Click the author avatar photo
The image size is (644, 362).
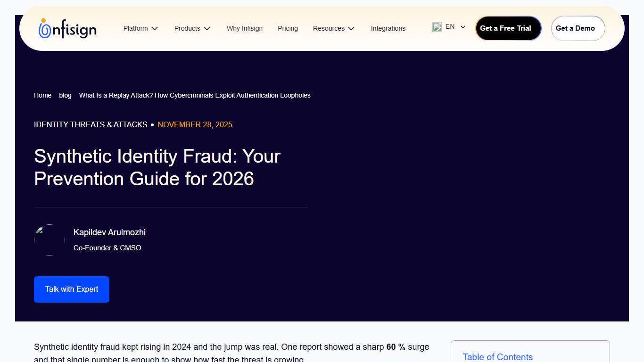pos(49,239)
